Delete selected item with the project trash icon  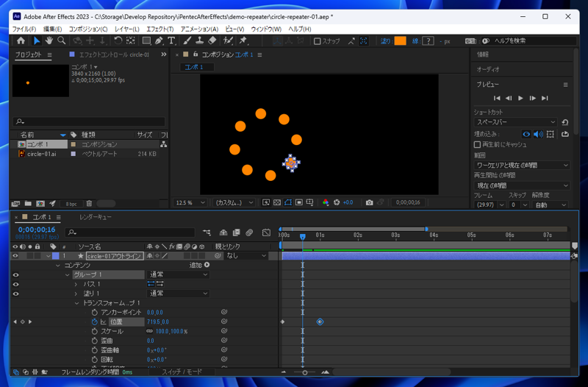[x=89, y=204]
